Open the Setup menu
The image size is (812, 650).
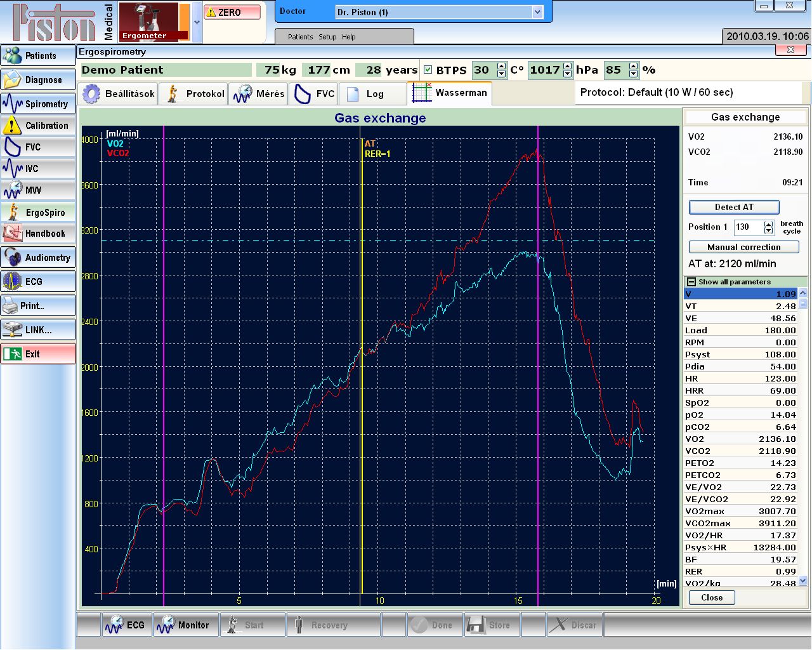pyautogui.click(x=327, y=37)
